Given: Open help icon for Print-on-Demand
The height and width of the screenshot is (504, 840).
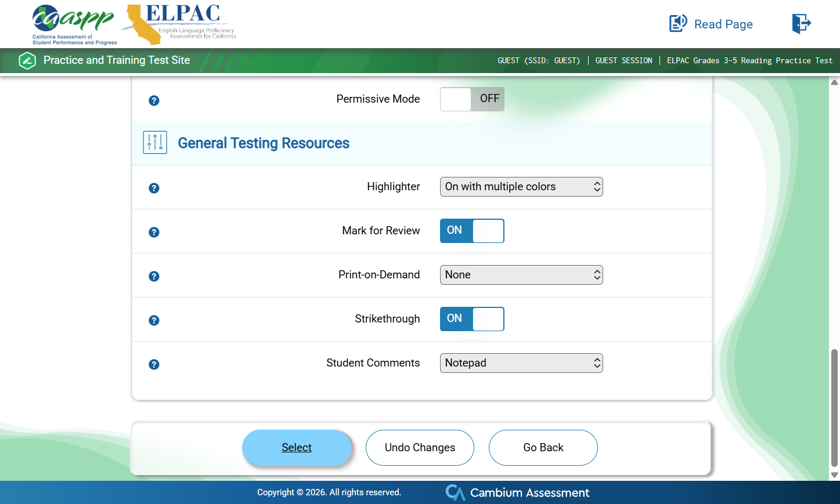Looking at the screenshot, I should tap(154, 276).
